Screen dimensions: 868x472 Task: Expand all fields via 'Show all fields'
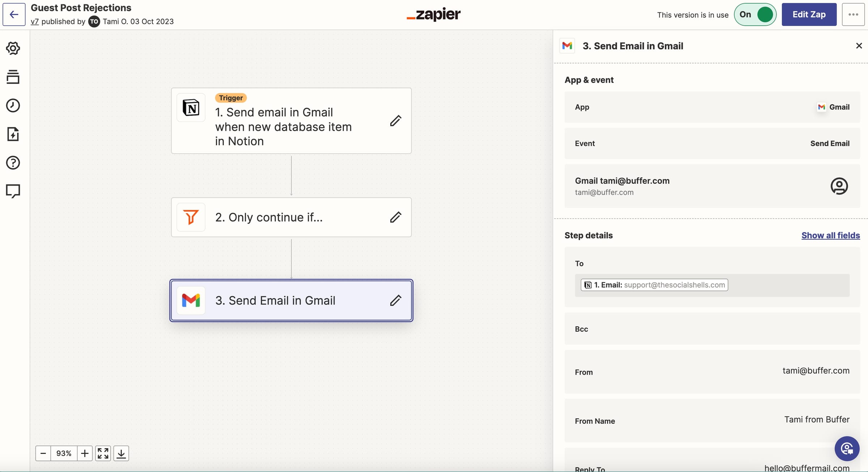[x=830, y=235]
